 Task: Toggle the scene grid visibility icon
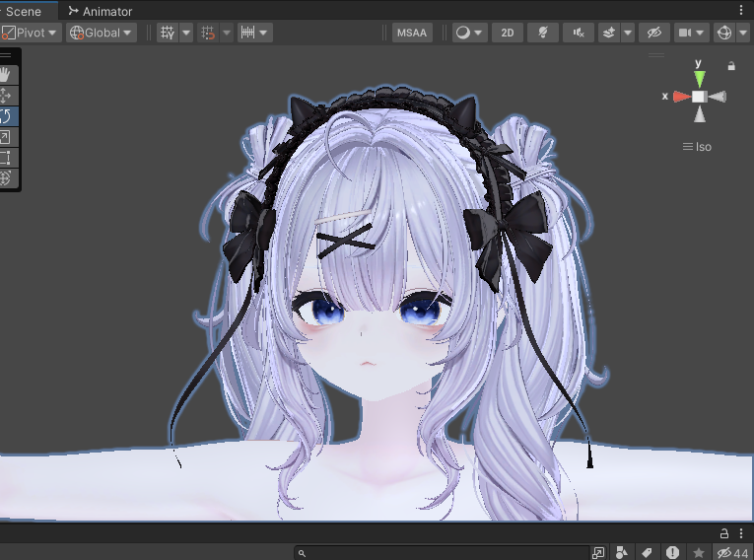point(168,33)
